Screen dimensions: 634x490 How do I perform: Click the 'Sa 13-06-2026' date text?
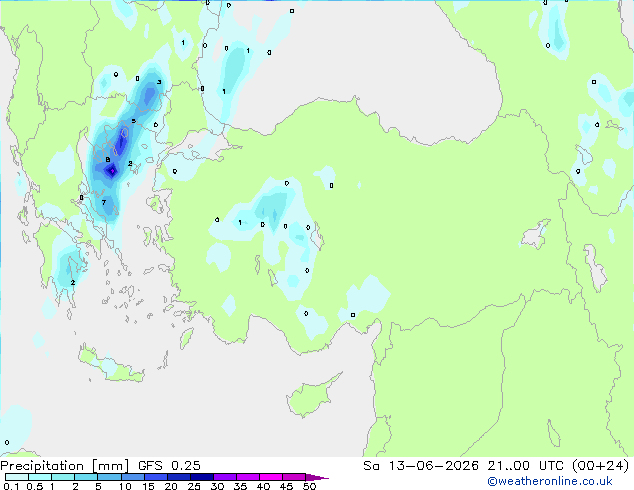[x=421, y=466]
